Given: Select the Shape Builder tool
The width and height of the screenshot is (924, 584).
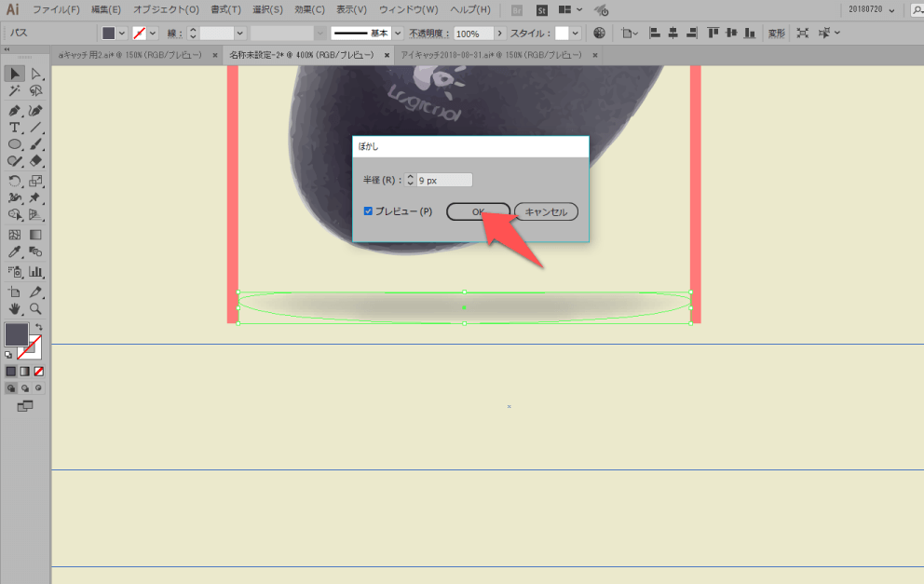Looking at the screenshot, I should pyautogui.click(x=15, y=214).
